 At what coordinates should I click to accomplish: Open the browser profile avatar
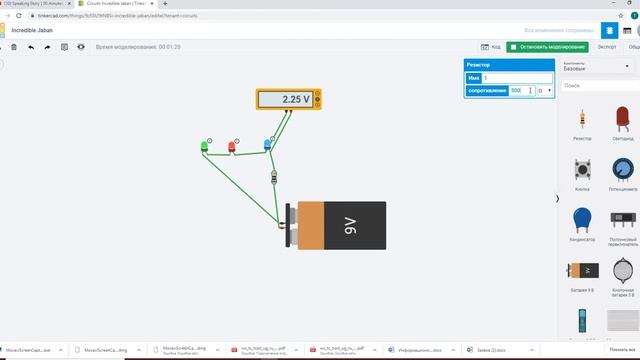click(x=634, y=16)
